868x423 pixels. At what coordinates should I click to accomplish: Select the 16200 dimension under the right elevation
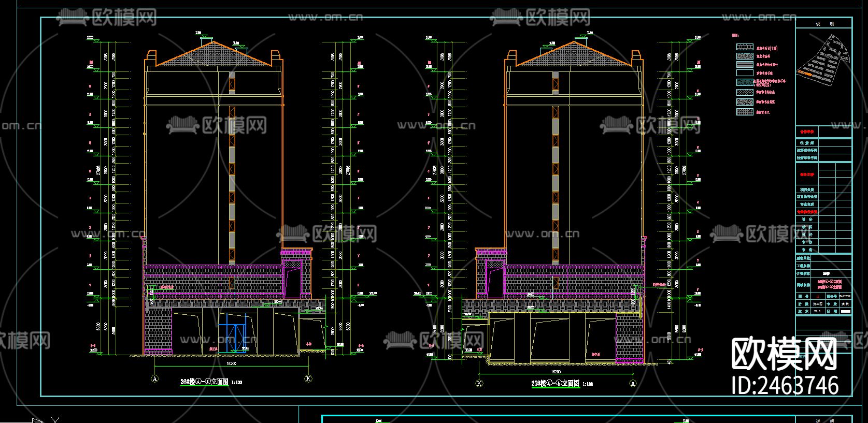555,371
